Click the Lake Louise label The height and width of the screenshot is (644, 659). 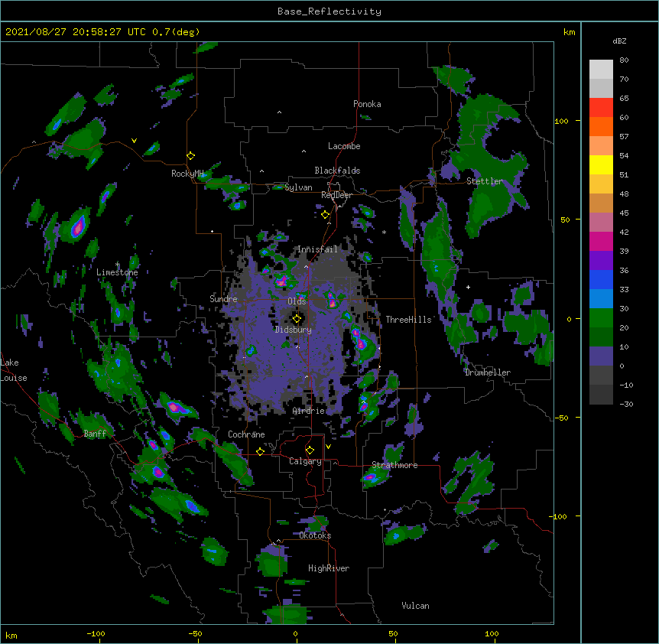(x=14, y=370)
